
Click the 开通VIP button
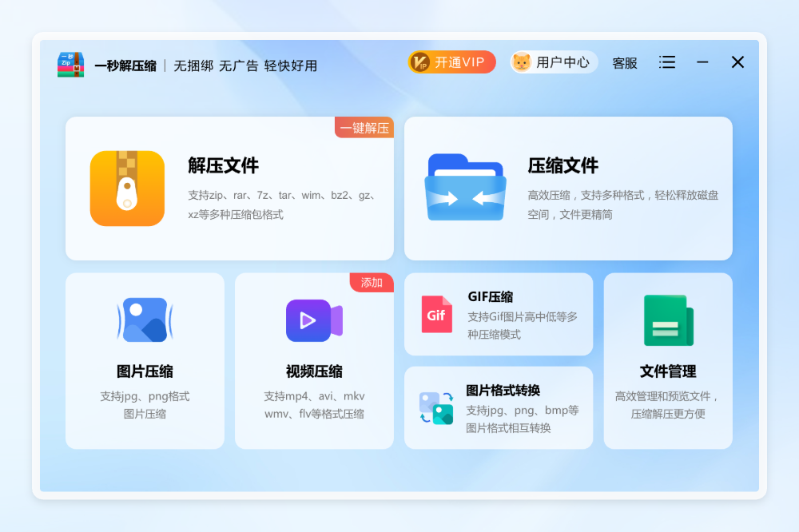[452, 62]
